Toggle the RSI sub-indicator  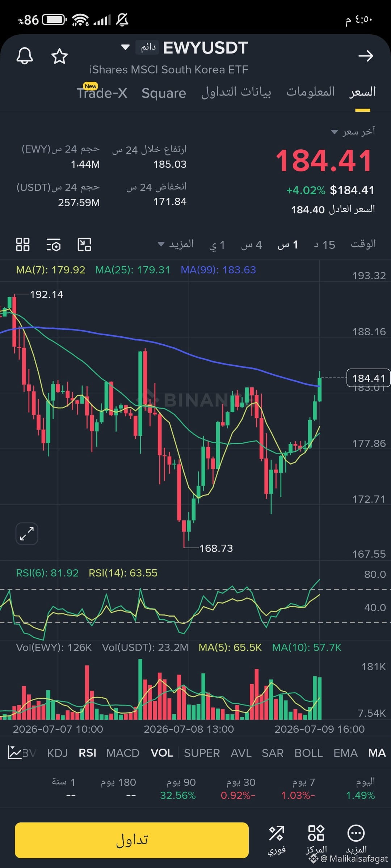pos(87,753)
